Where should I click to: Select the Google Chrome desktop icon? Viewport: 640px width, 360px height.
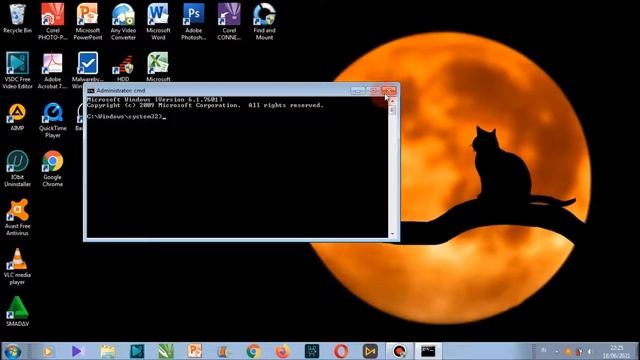tap(52, 168)
